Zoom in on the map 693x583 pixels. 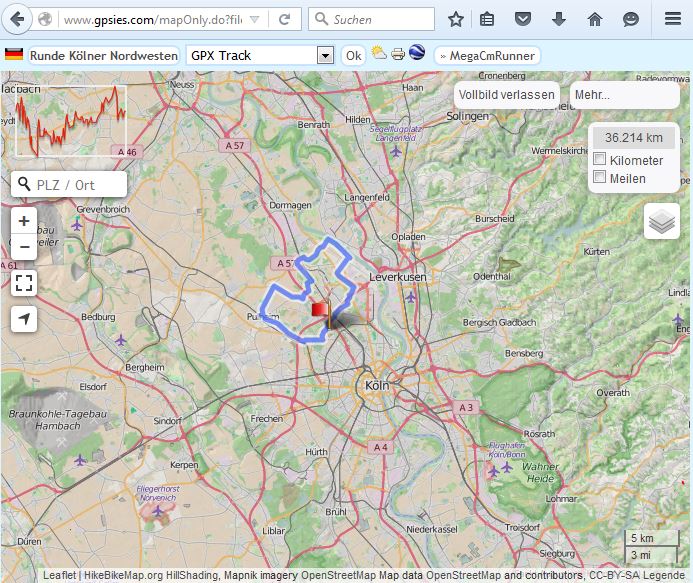(24, 221)
